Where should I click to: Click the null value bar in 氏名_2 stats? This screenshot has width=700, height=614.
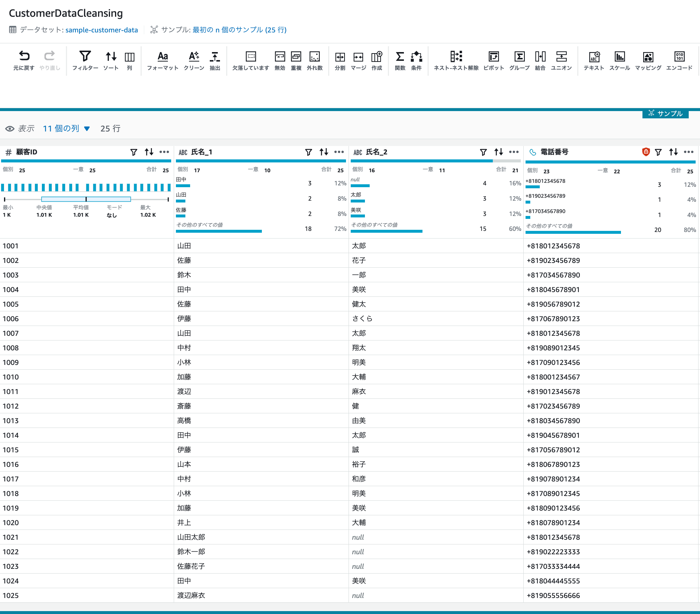click(x=360, y=186)
